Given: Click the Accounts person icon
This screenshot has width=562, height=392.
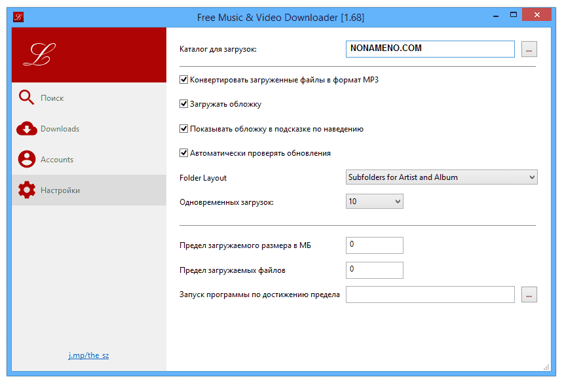Looking at the screenshot, I should click(26, 160).
